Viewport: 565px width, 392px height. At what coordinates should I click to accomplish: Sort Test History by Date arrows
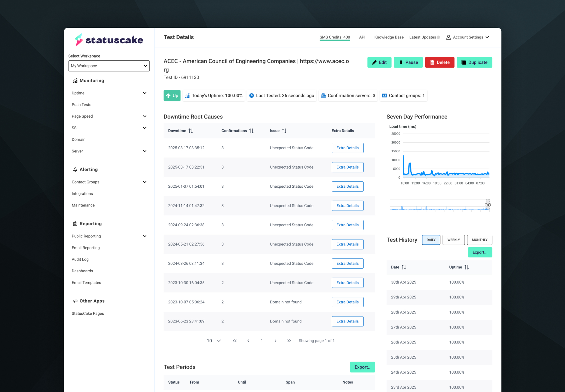[x=404, y=267]
